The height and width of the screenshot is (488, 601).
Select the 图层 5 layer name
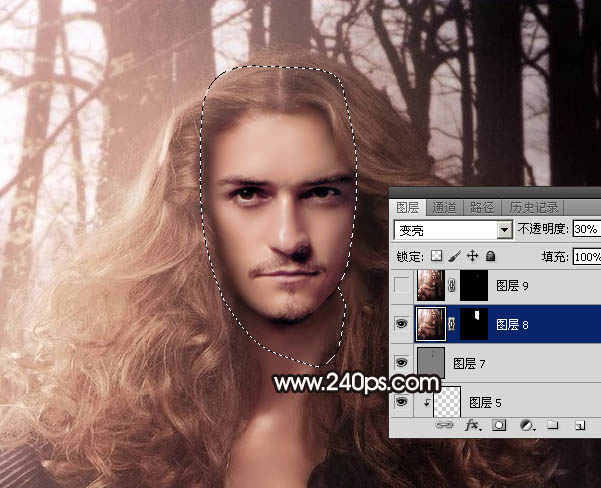pyautogui.click(x=486, y=403)
